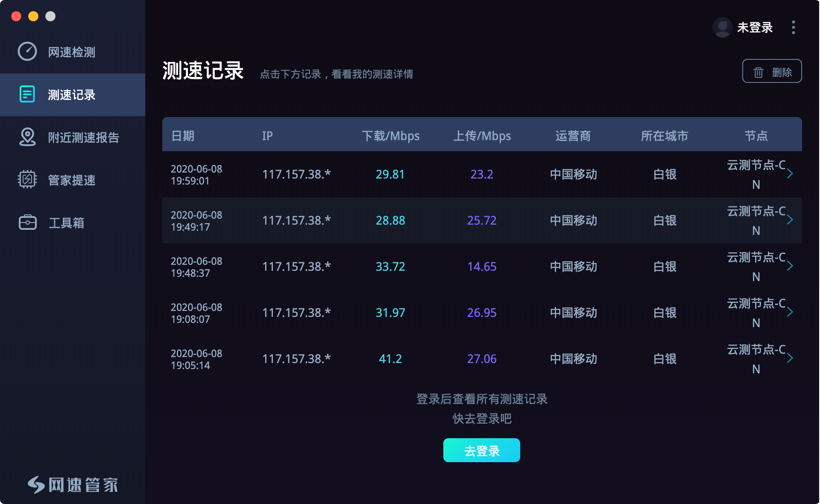Screen dimensions: 820x504
Task: Expand the chevron on the 19:49:17 record
Action: [791, 220]
